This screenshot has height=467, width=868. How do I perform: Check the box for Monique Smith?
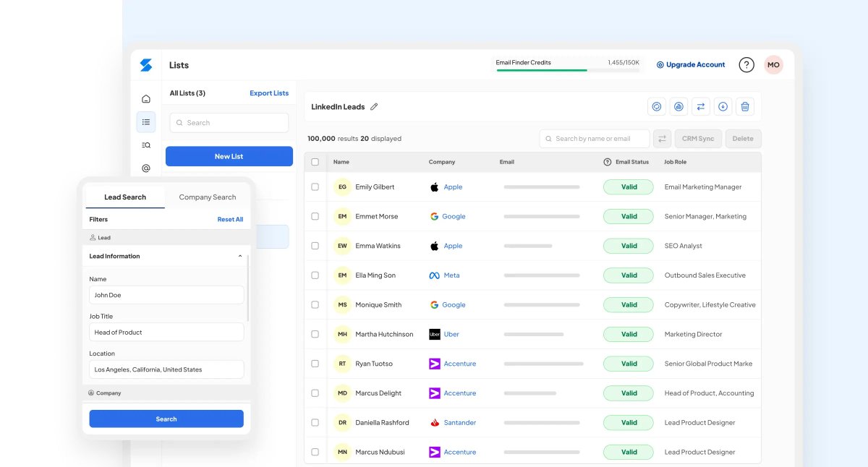pos(315,305)
